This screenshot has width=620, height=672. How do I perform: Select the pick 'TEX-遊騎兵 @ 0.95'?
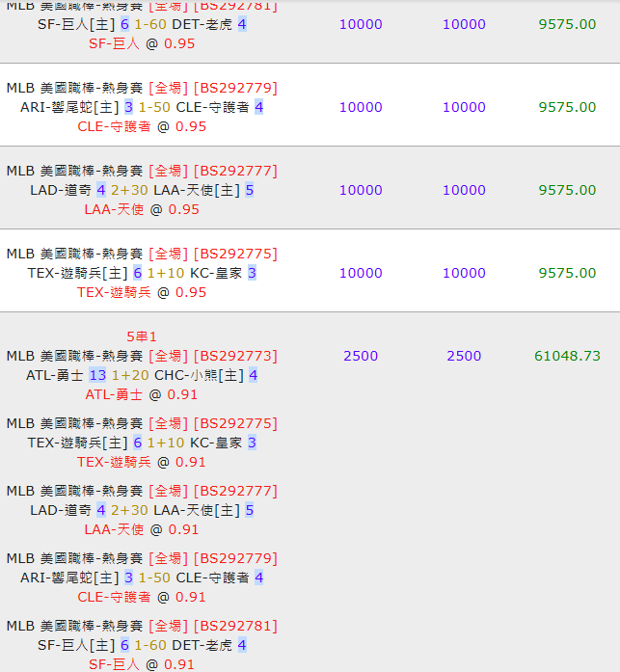(x=142, y=293)
